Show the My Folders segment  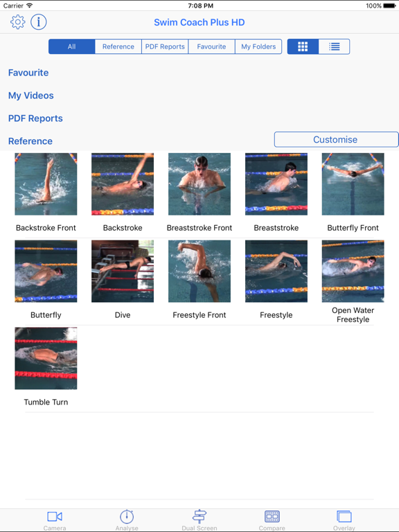pyautogui.click(x=258, y=46)
